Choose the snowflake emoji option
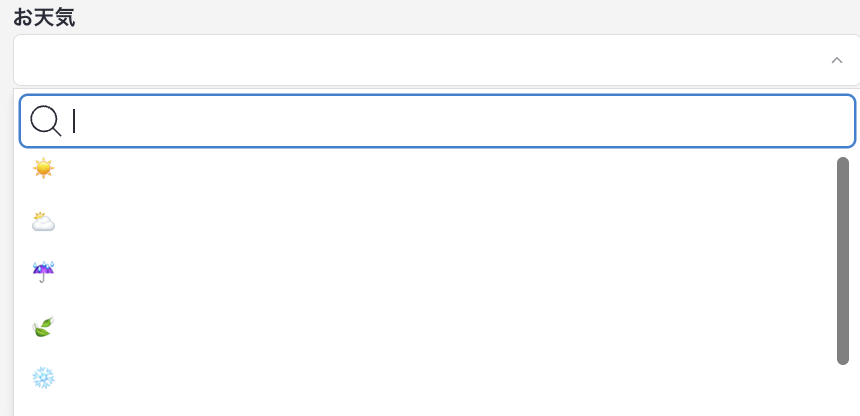The width and height of the screenshot is (860, 416). coord(43,378)
